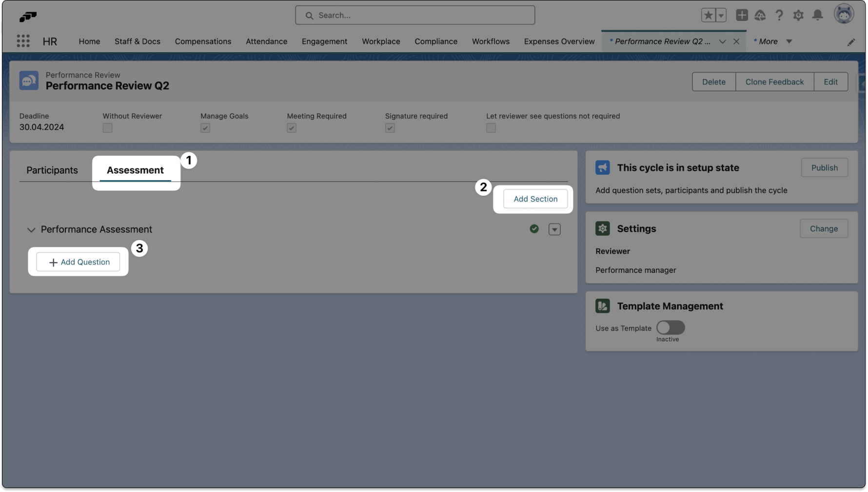Uncheck the Manage Goals checkbox
The image size is (868, 492).
pos(205,128)
